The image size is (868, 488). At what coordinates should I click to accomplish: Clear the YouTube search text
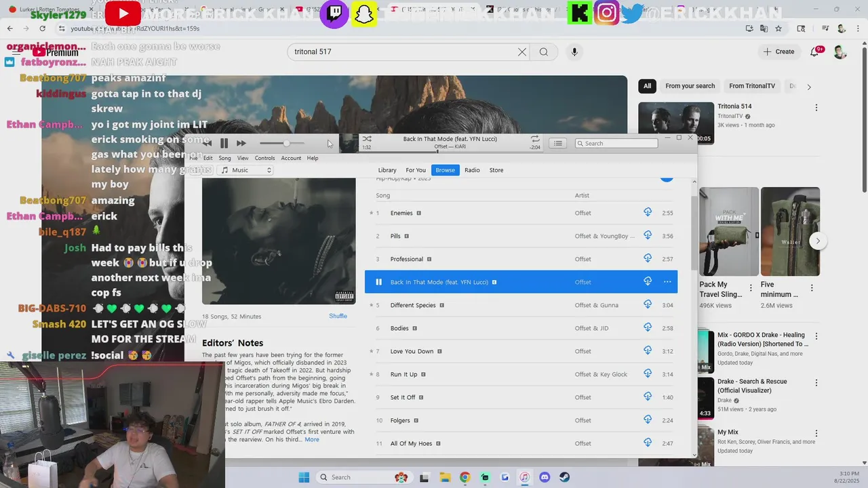522,52
